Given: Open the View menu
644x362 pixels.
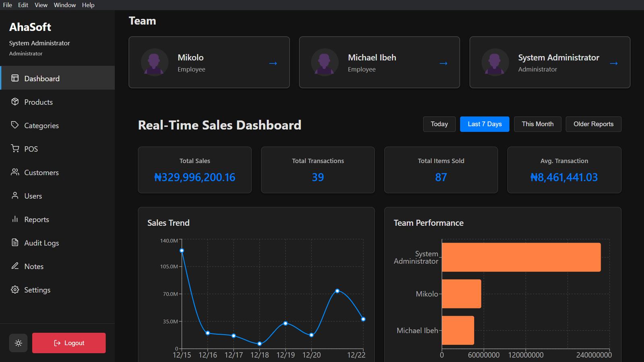Looking at the screenshot, I should pos(41,5).
